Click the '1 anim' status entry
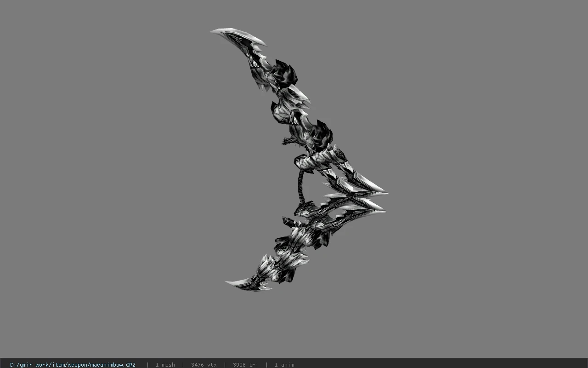 (x=284, y=365)
